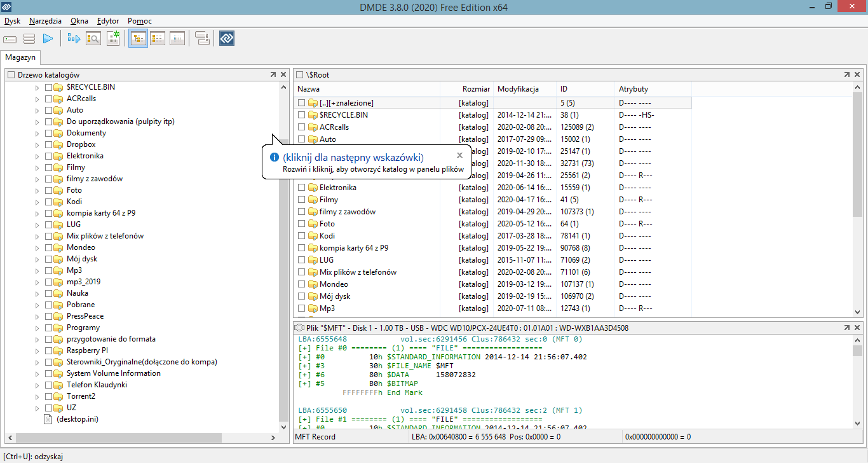
Task: Toggle the directory tree panel toolbar icon
Action: point(138,39)
